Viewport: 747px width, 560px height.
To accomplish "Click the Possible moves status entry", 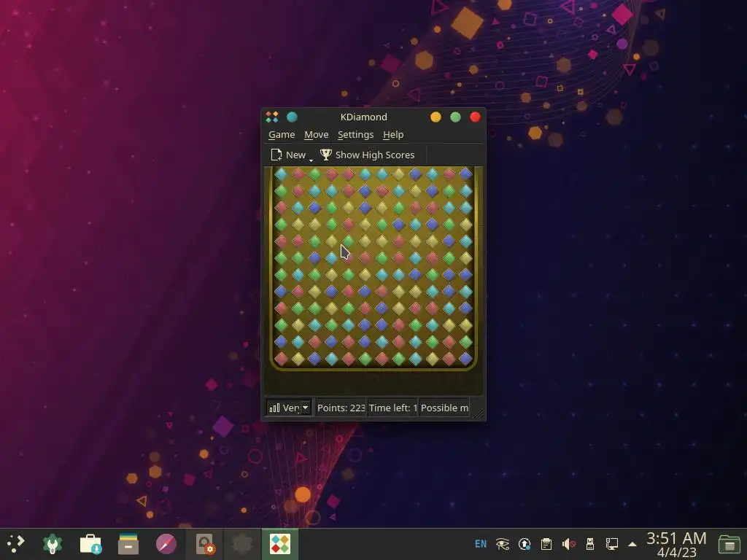I will (444, 408).
